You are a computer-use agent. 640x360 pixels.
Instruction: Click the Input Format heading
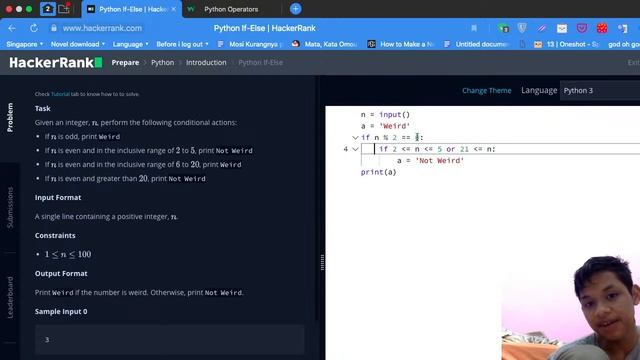click(58, 198)
